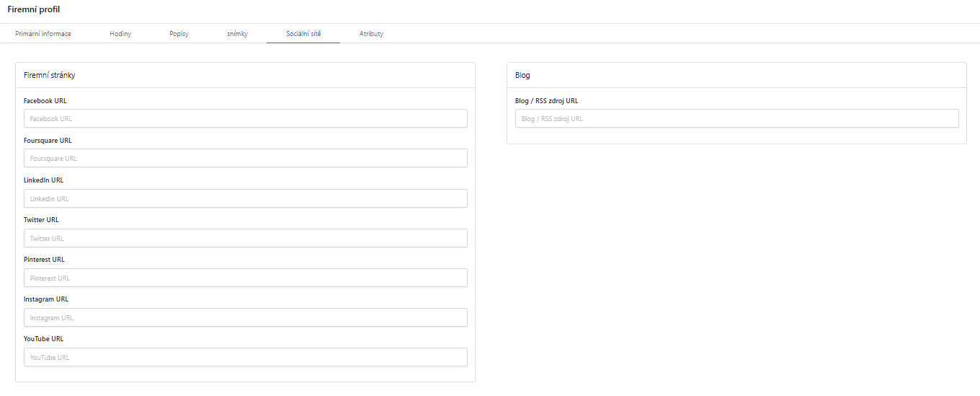This screenshot has width=980, height=396.
Task: Click the Blog / RSS zdroj URL field
Action: pyautogui.click(x=737, y=118)
